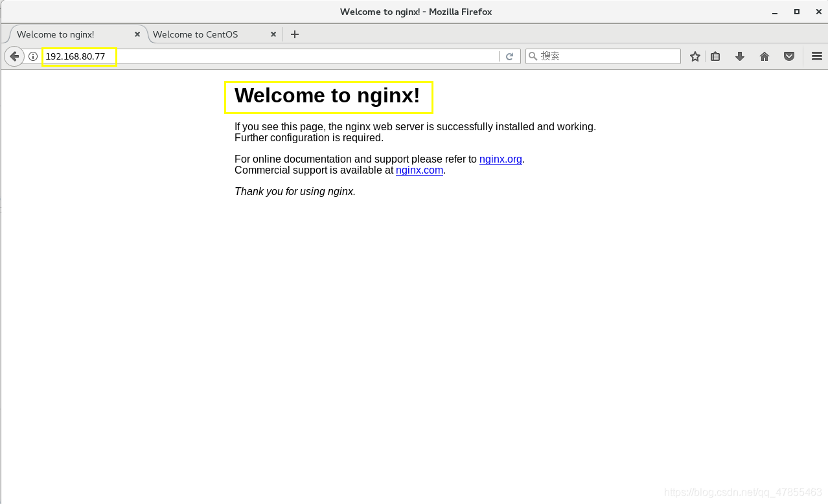This screenshot has width=828, height=504.
Task: Click the Further configuration is required text
Action: (x=309, y=137)
